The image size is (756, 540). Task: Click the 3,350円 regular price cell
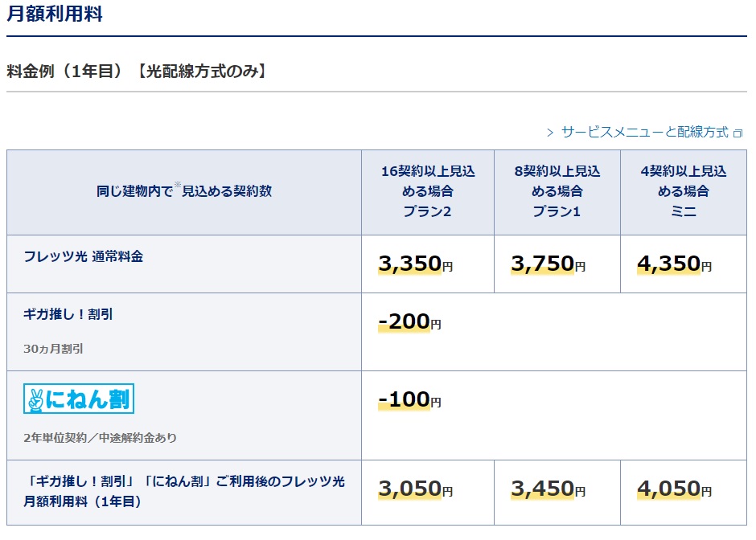pos(415,264)
